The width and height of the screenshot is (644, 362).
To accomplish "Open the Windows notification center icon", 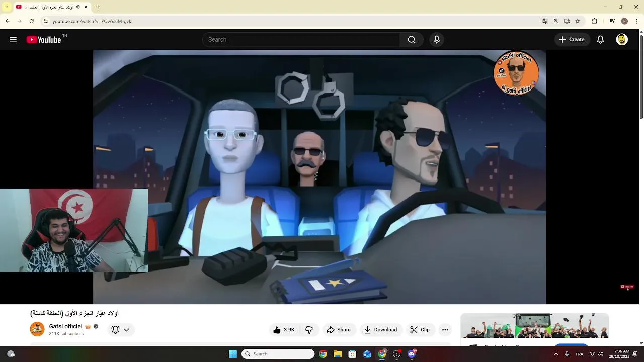I will (x=635, y=354).
